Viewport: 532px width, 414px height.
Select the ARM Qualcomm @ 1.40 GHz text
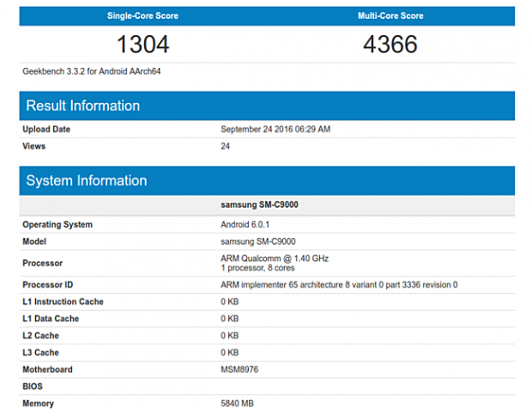coord(275,258)
